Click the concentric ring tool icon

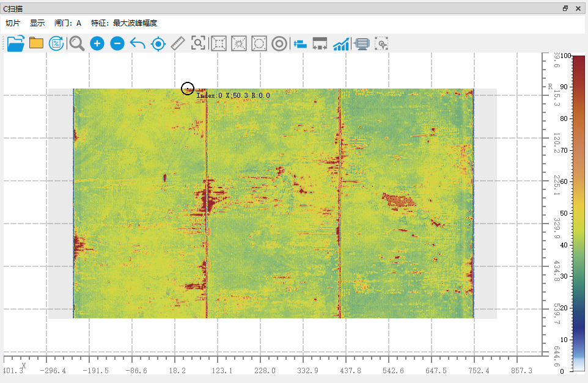point(279,43)
